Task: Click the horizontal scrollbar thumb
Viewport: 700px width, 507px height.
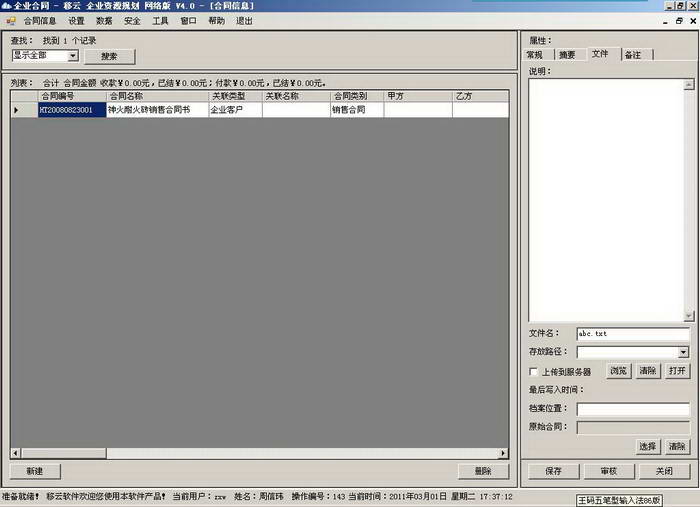Action: (64, 453)
